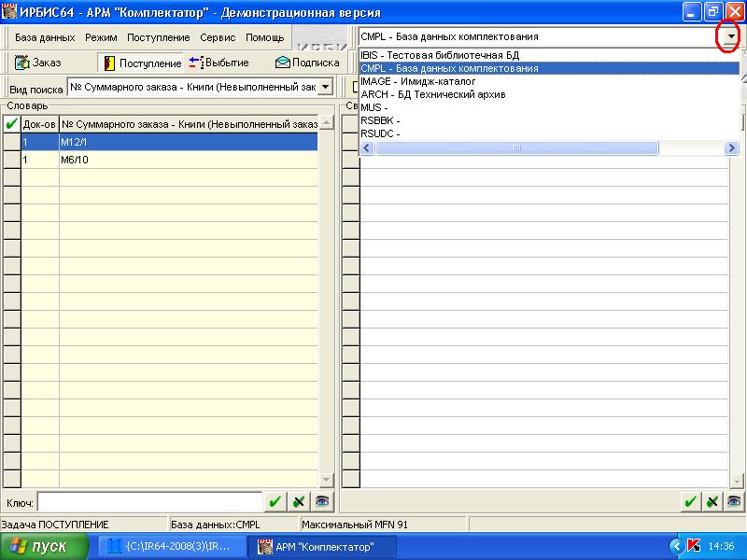Screen dimensions: 747x560
Task: Click green checkmark at right panel bottom
Action: [690, 501]
